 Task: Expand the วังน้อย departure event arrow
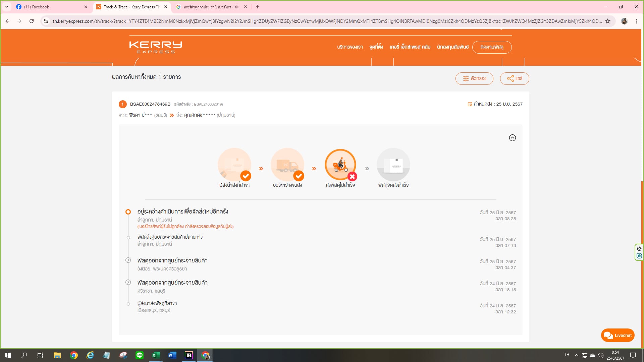point(128,260)
